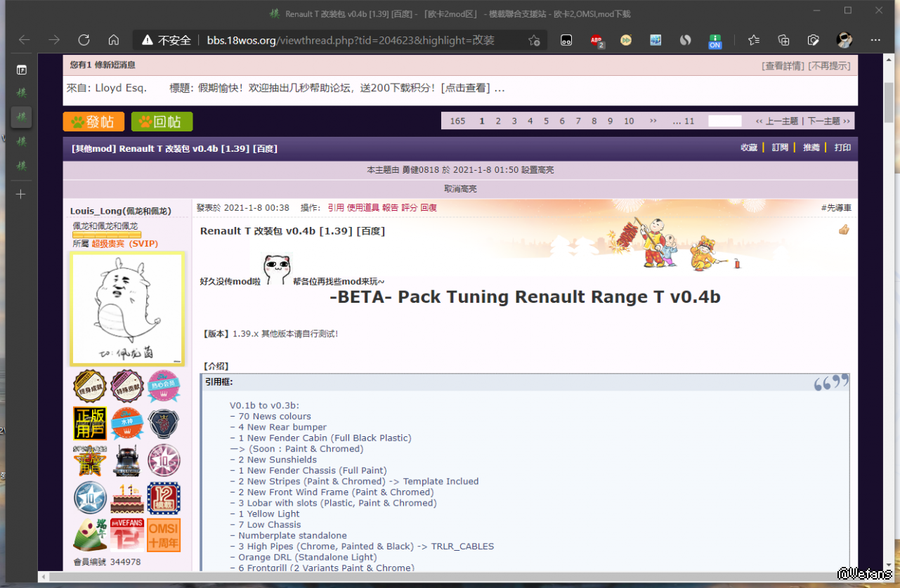
Task: Add this page to favorites with star icon
Action: pos(534,40)
